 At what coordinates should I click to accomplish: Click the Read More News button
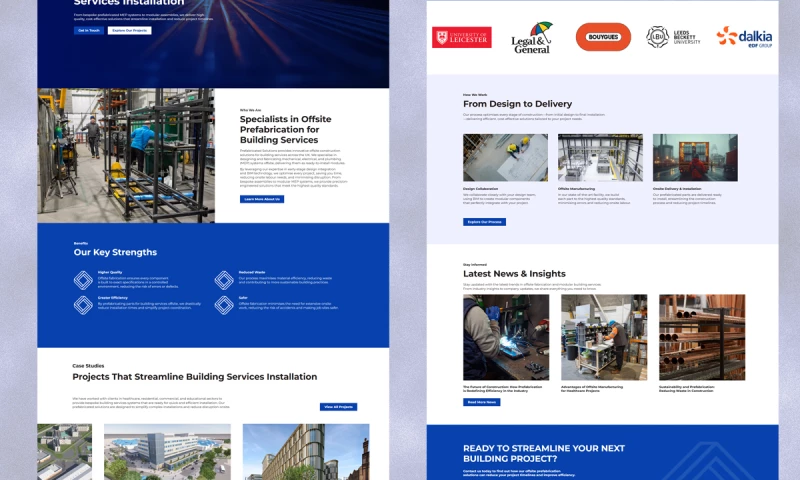pos(481,402)
